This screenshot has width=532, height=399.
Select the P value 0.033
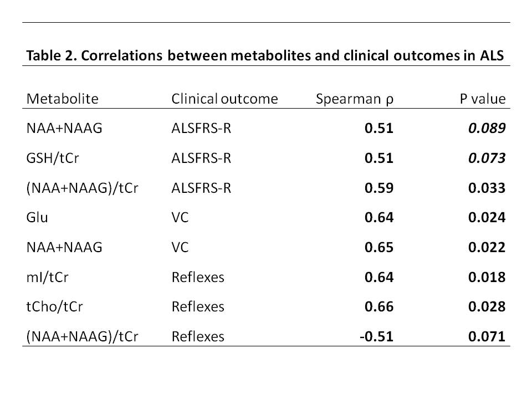tap(487, 188)
